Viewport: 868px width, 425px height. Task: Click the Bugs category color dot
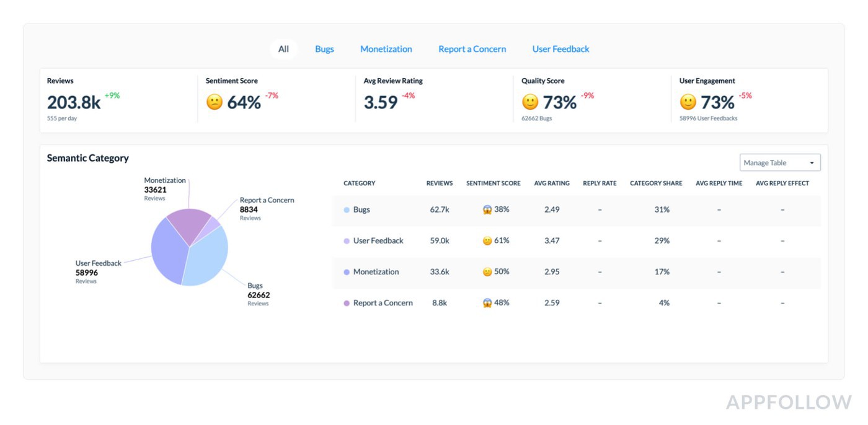tap(347, 210)
